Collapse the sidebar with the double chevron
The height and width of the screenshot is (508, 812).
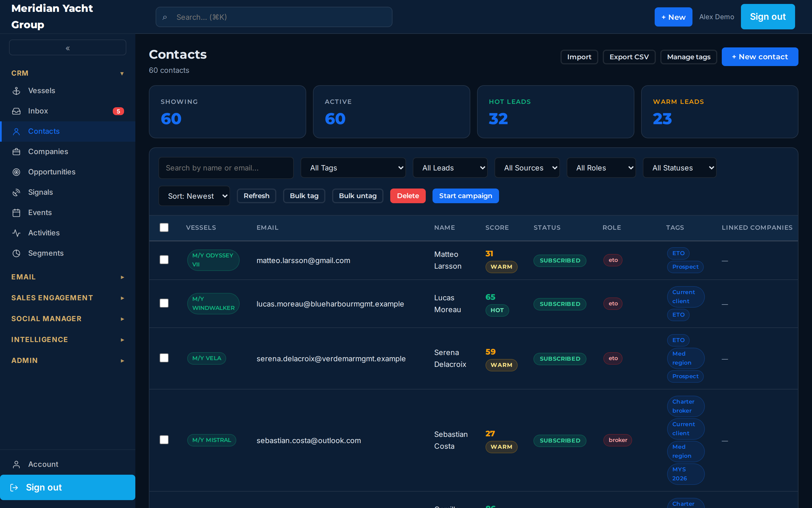(67, 48)
